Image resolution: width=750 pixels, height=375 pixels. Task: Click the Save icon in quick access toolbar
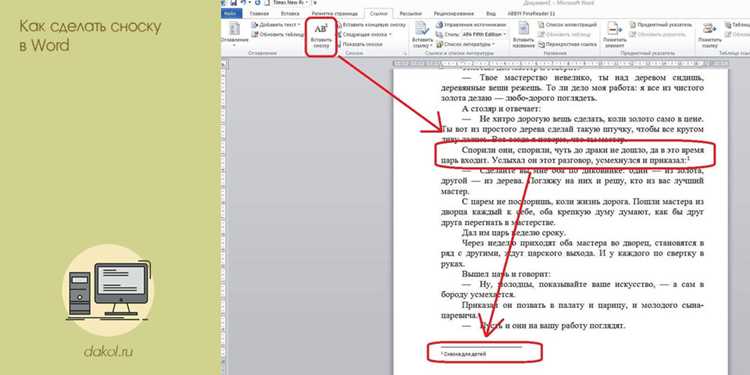pyautogui.click(x=234, y=3)
